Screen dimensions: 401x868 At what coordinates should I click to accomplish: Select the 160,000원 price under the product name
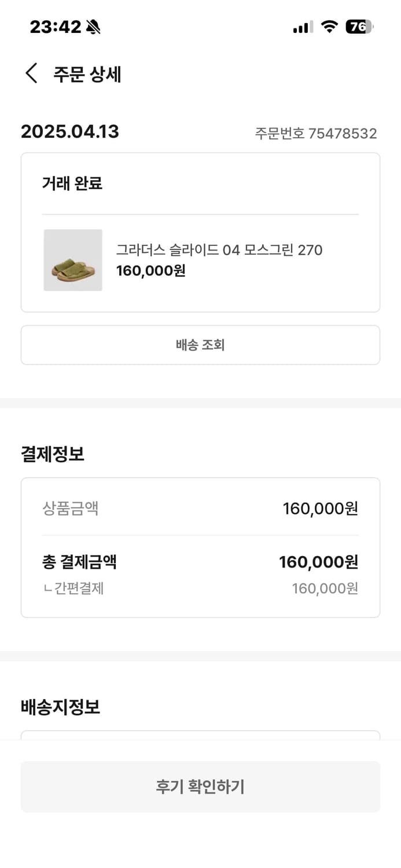coord(150,271)
